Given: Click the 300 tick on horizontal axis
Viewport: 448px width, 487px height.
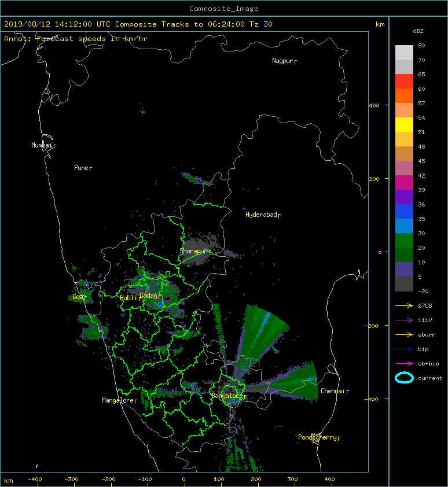Looking at the screenshot, I should point(292,479).
